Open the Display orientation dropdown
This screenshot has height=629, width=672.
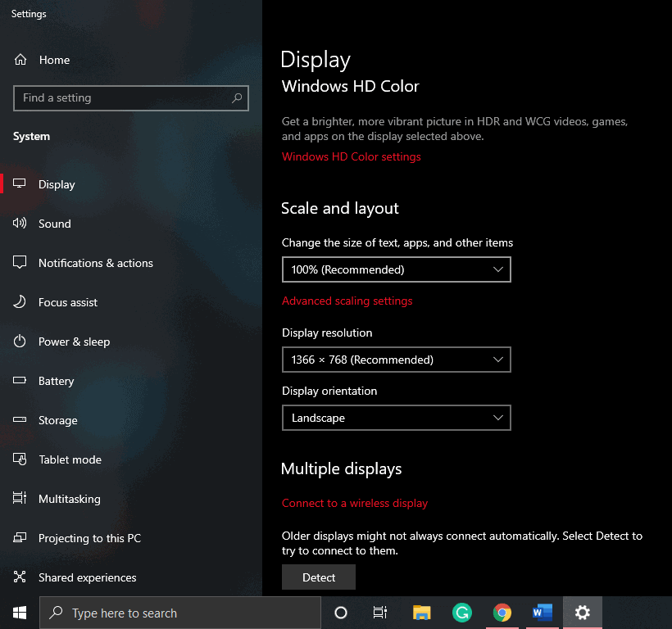click(397, 418)
